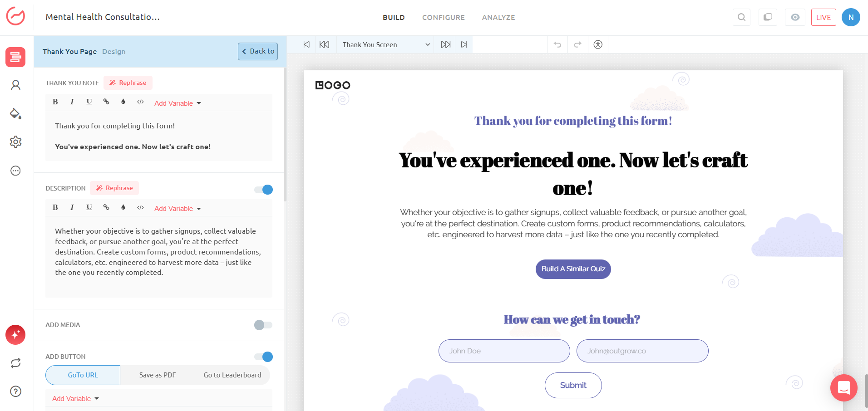Open the chat support bubble

843,388
